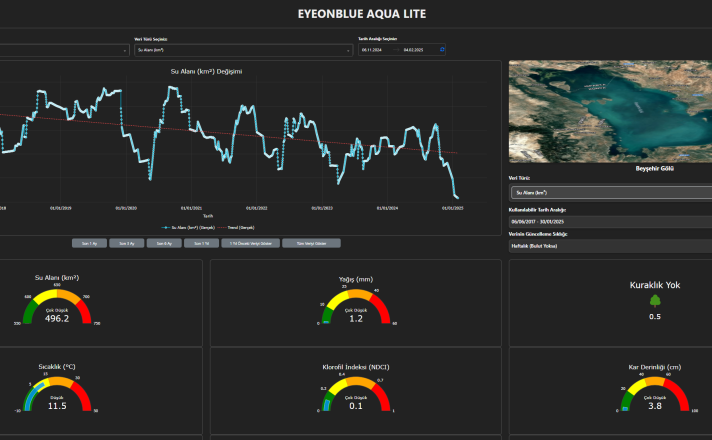Click the Beyşehir Gölü satellite image
The image size is (712, 440).
coord(610,112)
